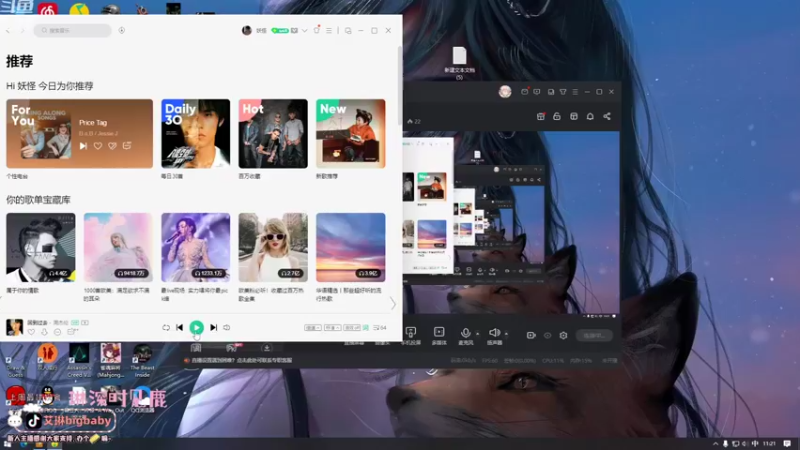This screenshot has width=800, height=450.
Task: Open the New songs recommendation card
Action: [x=351, y=134]
